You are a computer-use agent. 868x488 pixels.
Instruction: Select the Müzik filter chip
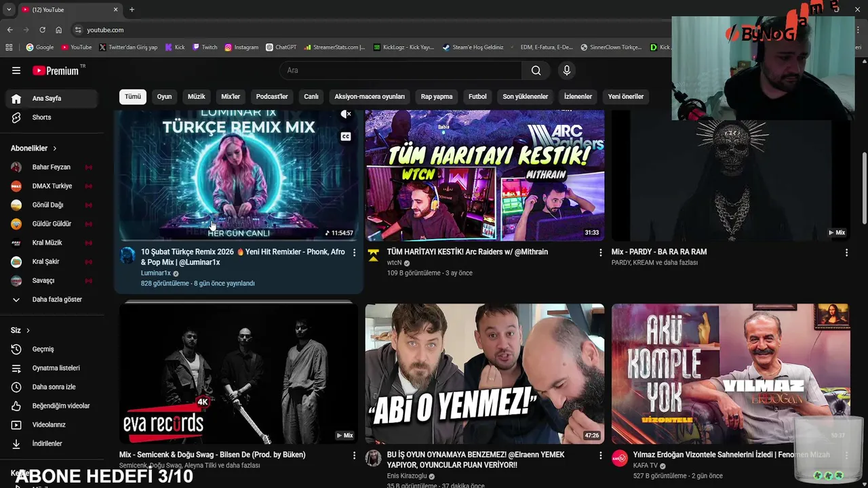(196, 96)
